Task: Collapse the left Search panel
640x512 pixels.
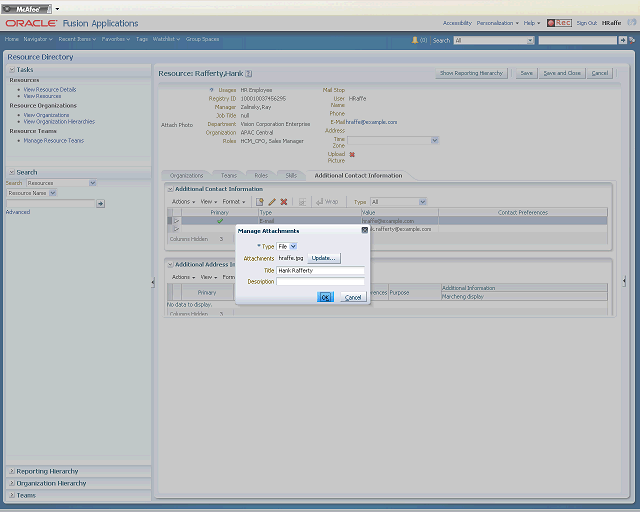Action: (12, 172)
